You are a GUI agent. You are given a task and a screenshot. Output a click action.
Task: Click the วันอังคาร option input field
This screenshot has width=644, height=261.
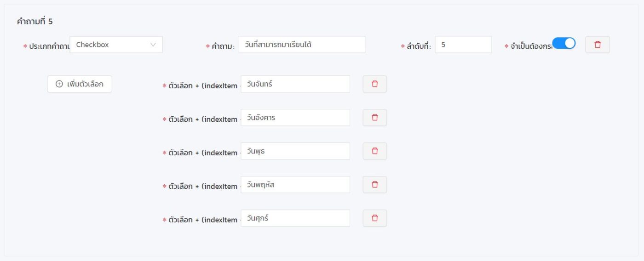click(295, 118)
